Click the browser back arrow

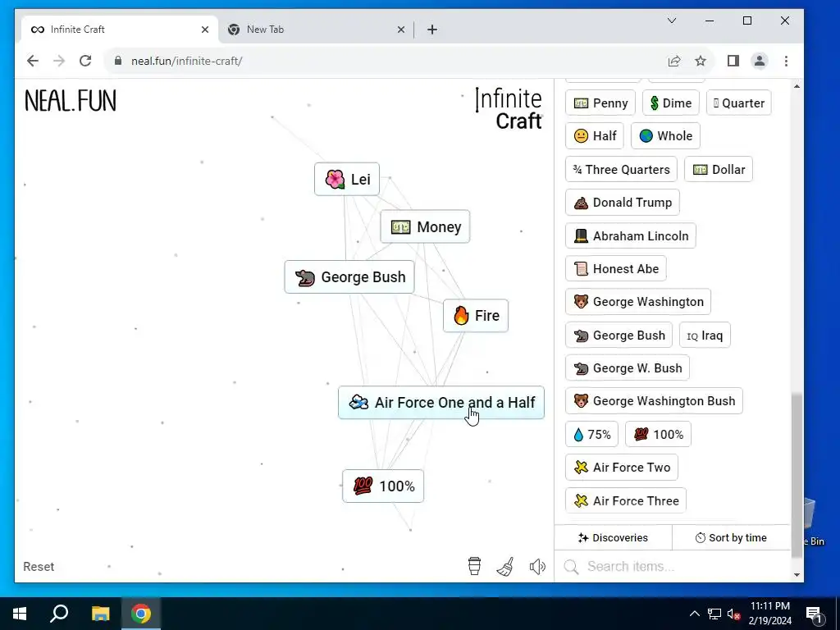33,61
